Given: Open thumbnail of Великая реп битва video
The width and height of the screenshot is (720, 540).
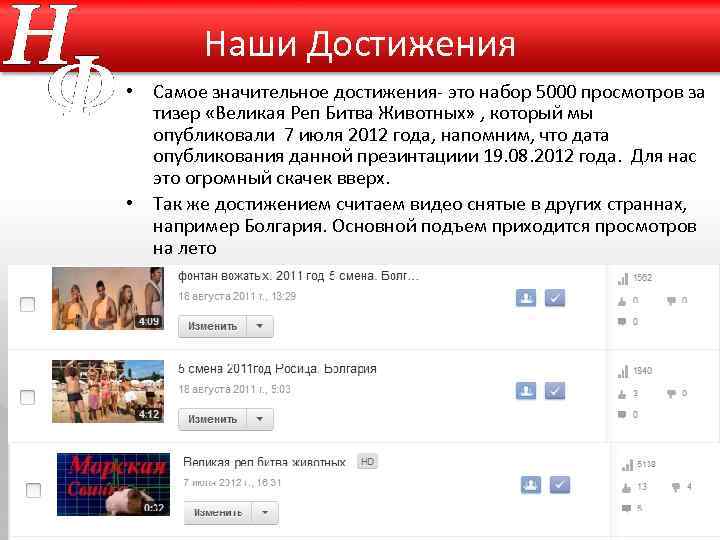Looking at the screenshot, I should click(113, 484).
